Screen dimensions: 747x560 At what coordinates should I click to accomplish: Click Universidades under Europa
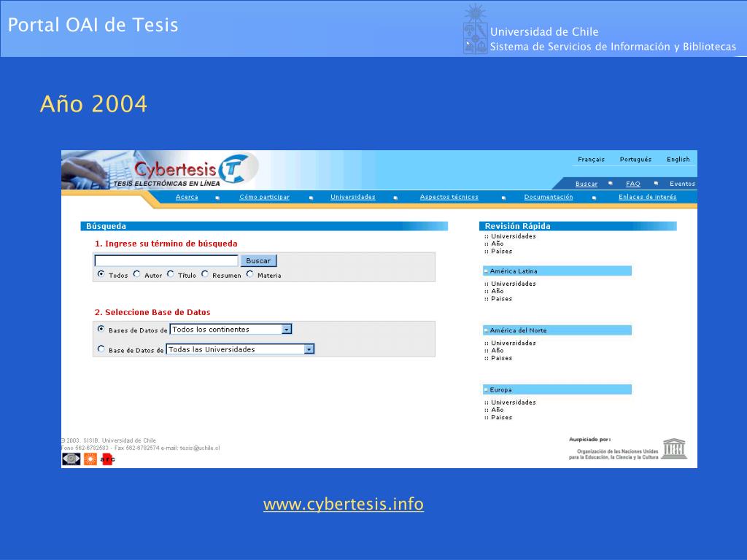[513, 402]
